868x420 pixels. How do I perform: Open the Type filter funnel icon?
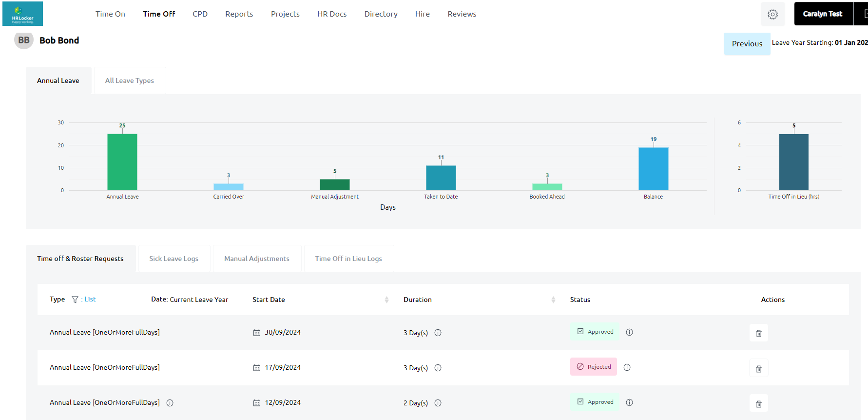coord(75,300)
